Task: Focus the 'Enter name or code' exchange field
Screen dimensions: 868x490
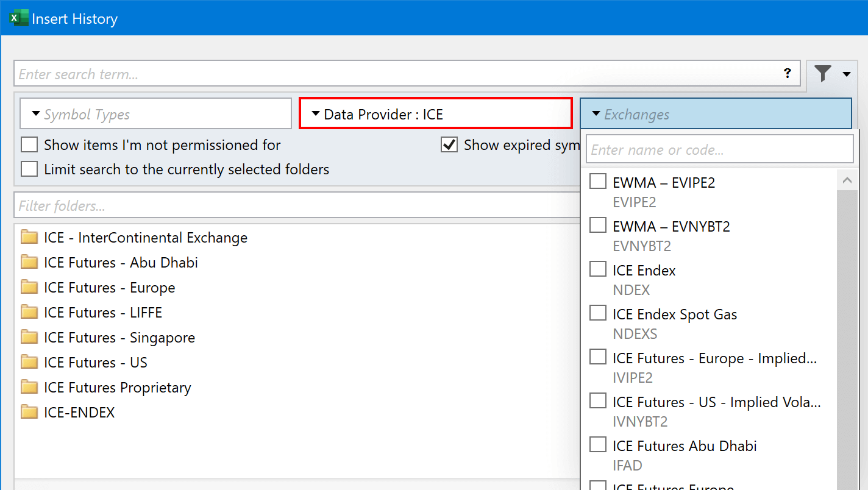Action: [x=719, y=149]
